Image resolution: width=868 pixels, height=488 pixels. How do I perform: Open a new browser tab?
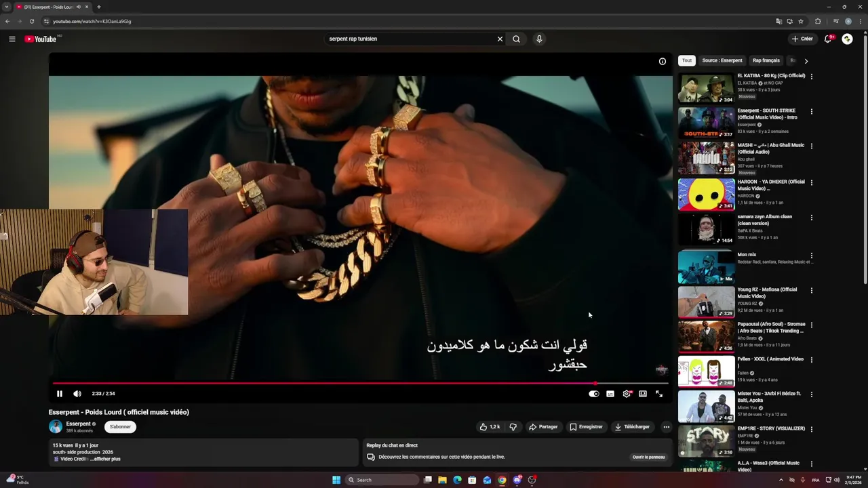pos(98,7)
